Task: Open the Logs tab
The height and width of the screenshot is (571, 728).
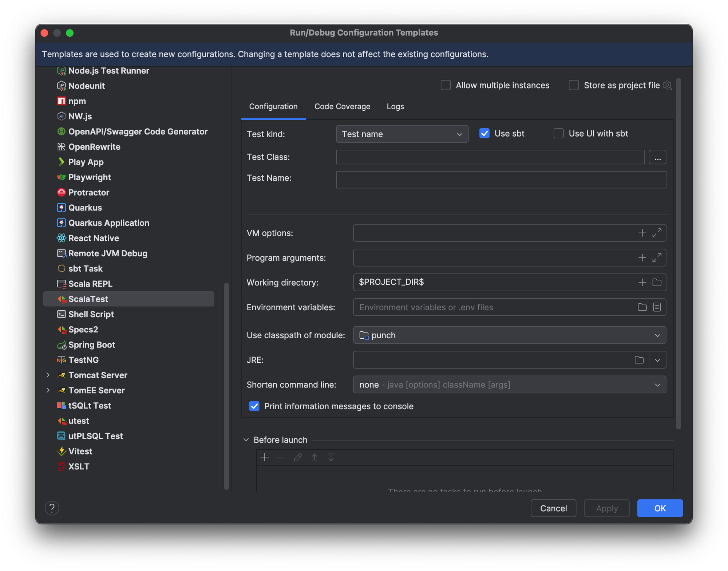Action: click(395, 107)
